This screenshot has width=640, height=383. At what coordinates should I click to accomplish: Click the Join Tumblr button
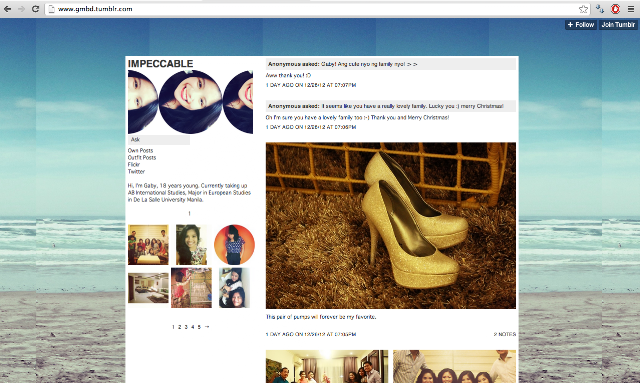click(618, 25)
